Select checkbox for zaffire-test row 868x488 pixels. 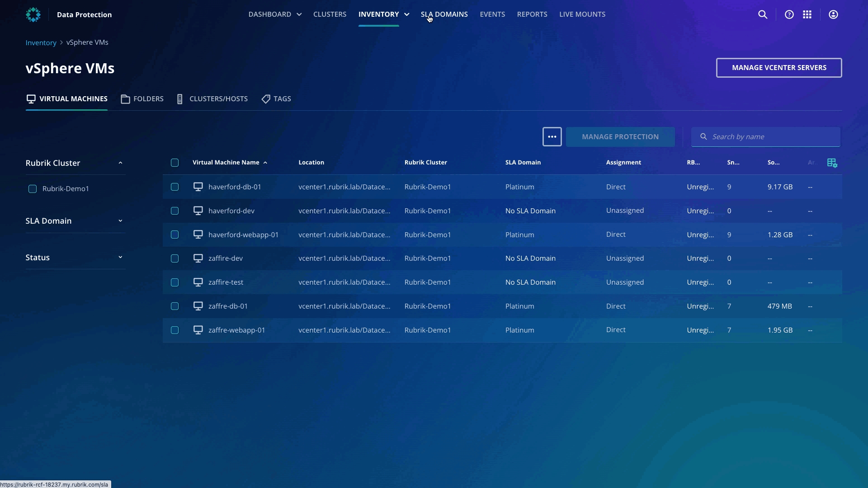coord(175,282)
